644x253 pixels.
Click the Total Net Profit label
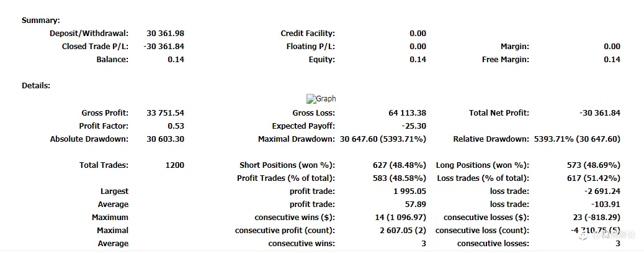[499, 113]
